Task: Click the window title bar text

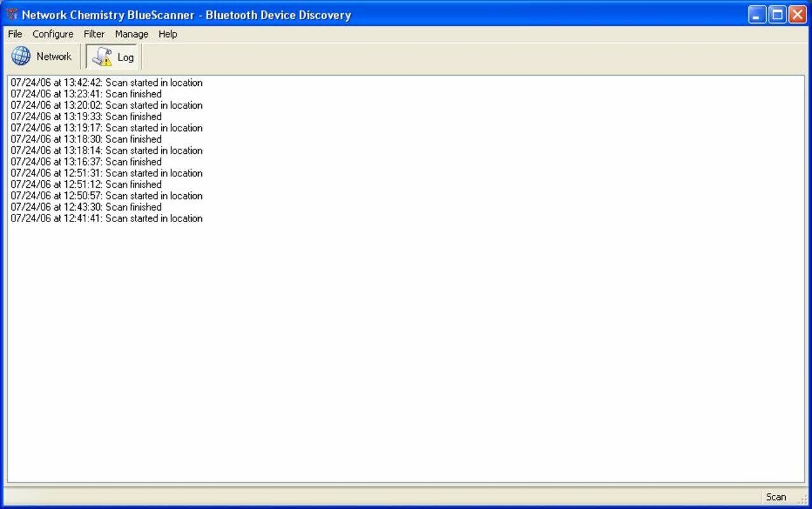Action: [187, 15]
